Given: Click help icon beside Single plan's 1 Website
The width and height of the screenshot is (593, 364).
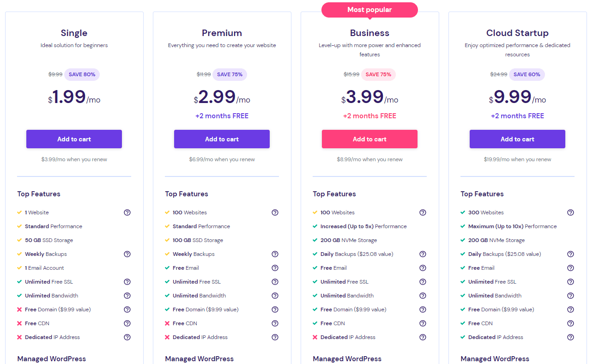Looking at the screenshot, I should click(x=127, y=212).
